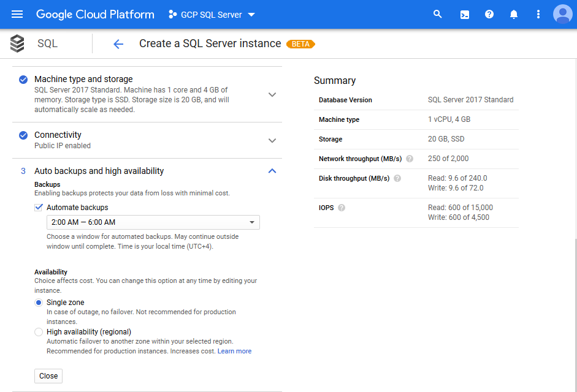Click the '1 vCPU, 4 GB' value

[x=449, y=119]
